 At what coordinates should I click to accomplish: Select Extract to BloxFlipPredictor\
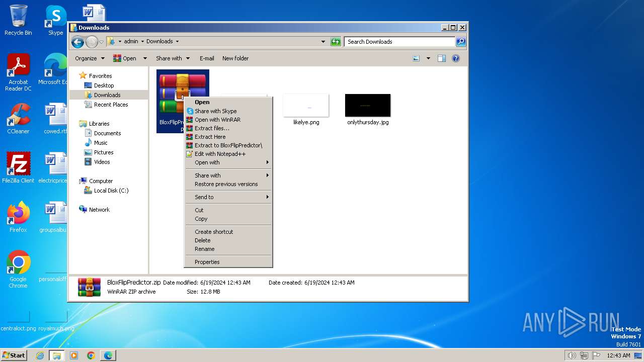pyautogui.click(x=228, y=145)
